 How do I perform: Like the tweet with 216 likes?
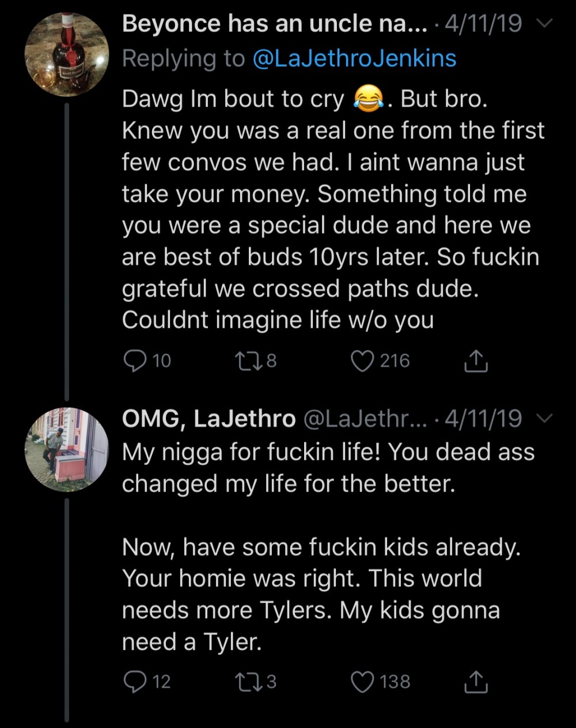[x=363, y=361]
